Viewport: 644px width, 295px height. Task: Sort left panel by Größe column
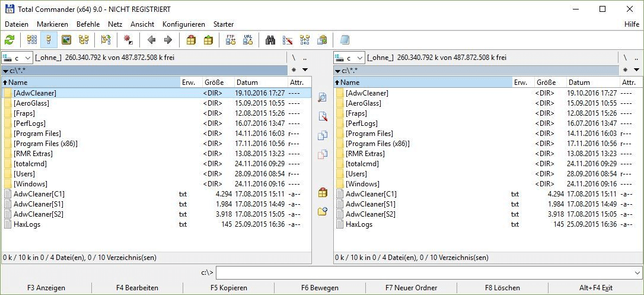click(x=218, y=83)
